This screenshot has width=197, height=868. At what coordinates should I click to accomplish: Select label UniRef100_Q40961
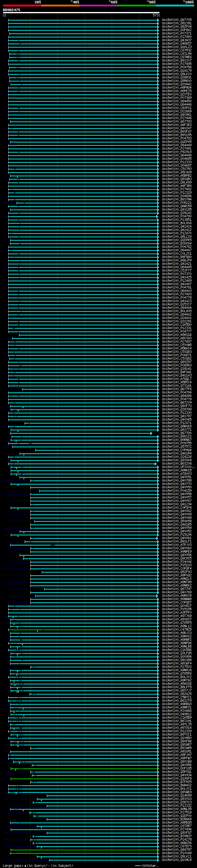pyautogui.click(x=177, y=115)
